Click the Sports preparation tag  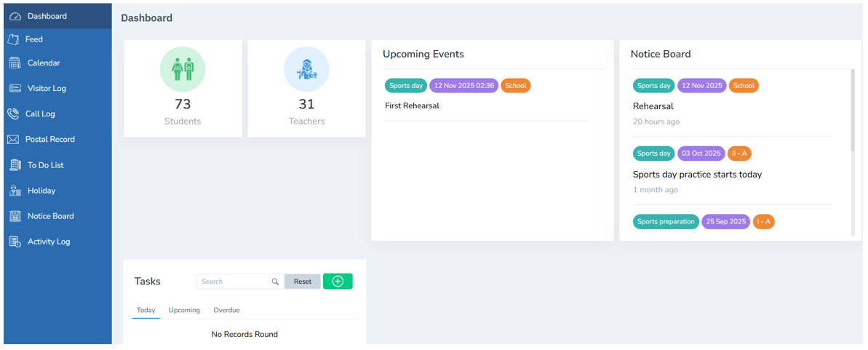(x=666, y=221)
